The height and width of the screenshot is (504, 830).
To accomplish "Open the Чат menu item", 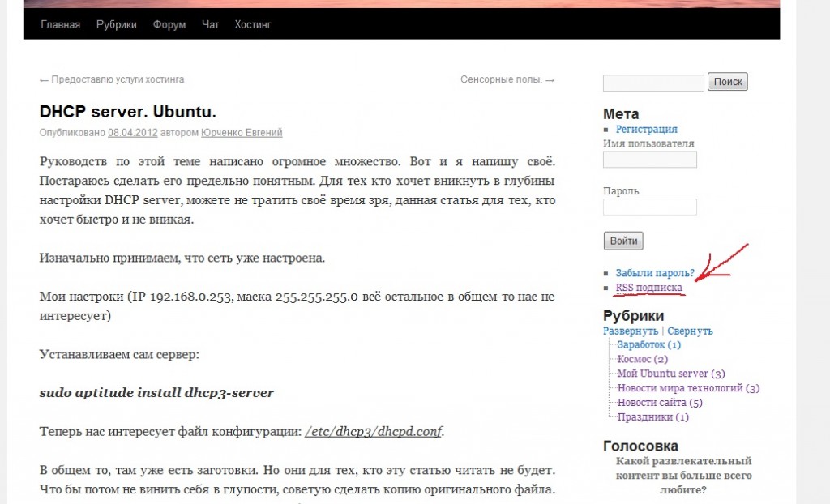I will [x=210, y=25].
